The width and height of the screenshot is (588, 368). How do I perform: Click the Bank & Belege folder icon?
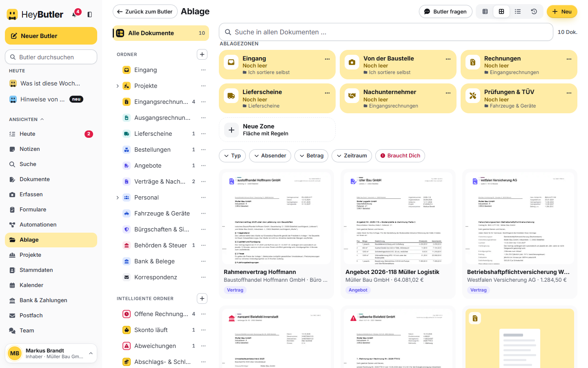coord(127,261)
